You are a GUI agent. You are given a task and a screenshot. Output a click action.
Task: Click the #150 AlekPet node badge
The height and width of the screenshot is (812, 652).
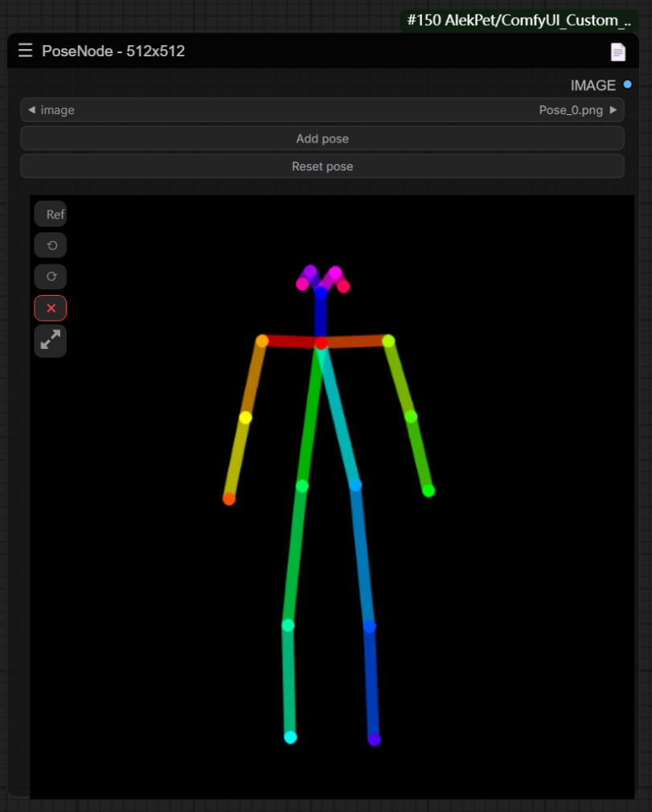524,20
